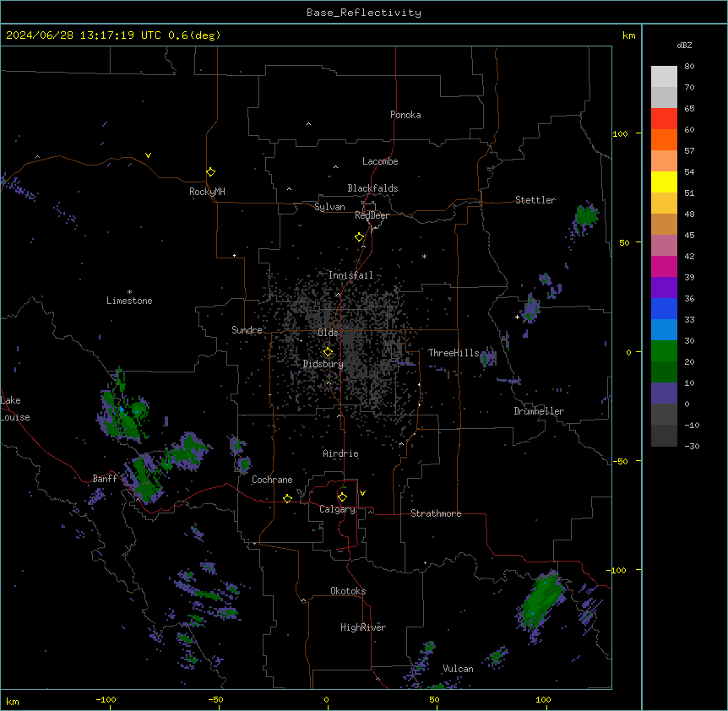
Task: Select the Didsbury label
Action: coord(323,364)
